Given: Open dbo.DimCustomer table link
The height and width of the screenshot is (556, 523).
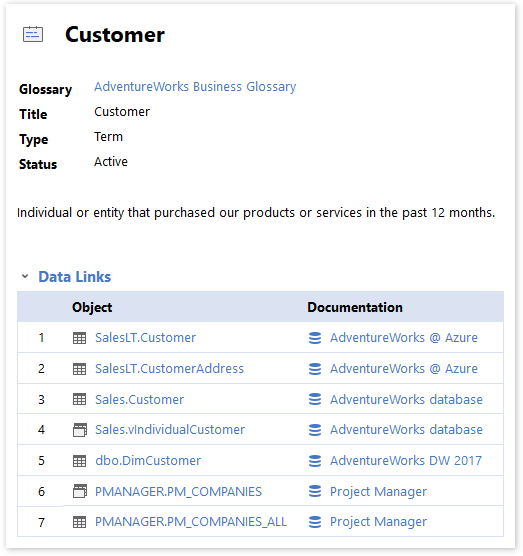Looking at the screenshot, I should pyautogui.click(x=148, y=461).
